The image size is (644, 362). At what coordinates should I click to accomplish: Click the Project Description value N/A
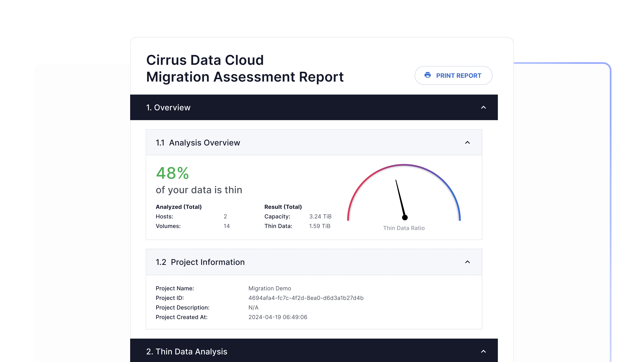click(253, 308)
